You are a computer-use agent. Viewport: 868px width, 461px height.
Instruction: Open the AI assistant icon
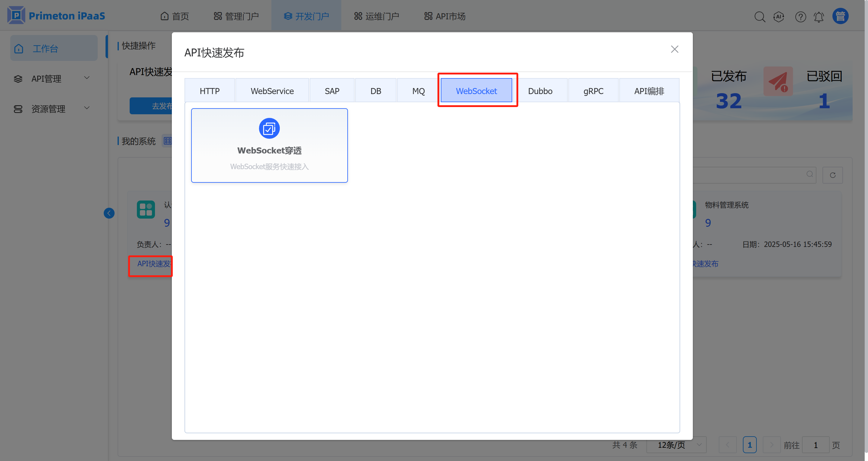tap(779, 17)
